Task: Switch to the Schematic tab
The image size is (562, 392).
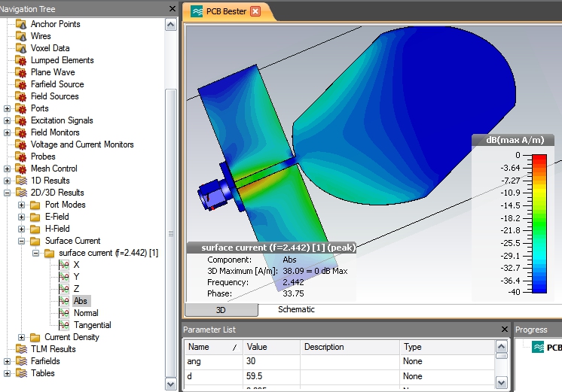Action: pyautogui.click(x=296, y=310)
